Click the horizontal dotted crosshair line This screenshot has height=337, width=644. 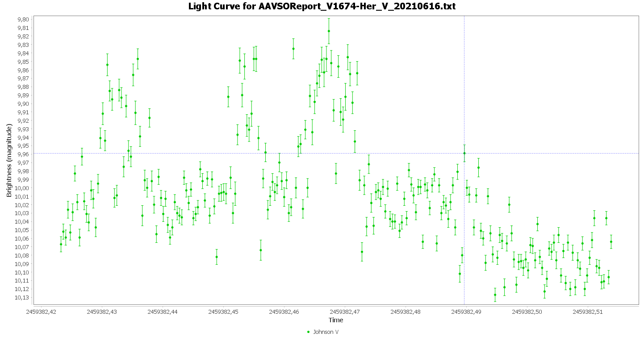tap(268, 154)
